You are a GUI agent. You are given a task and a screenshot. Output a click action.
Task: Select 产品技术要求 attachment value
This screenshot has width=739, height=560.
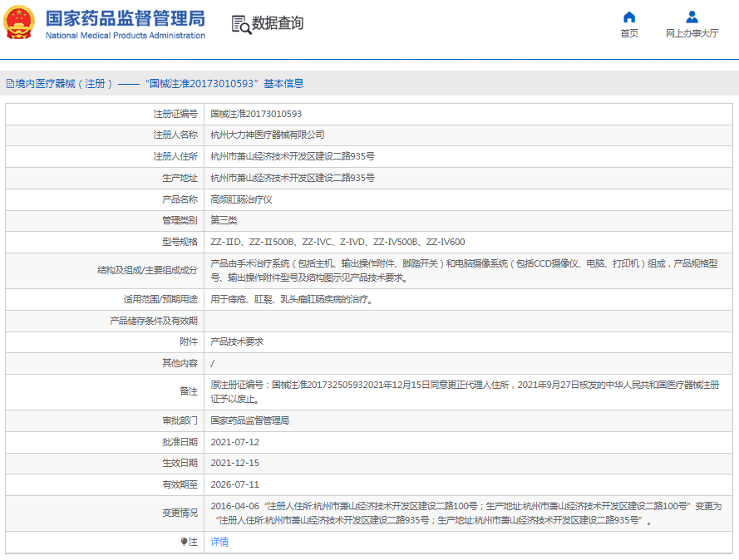tap(237, 342)
